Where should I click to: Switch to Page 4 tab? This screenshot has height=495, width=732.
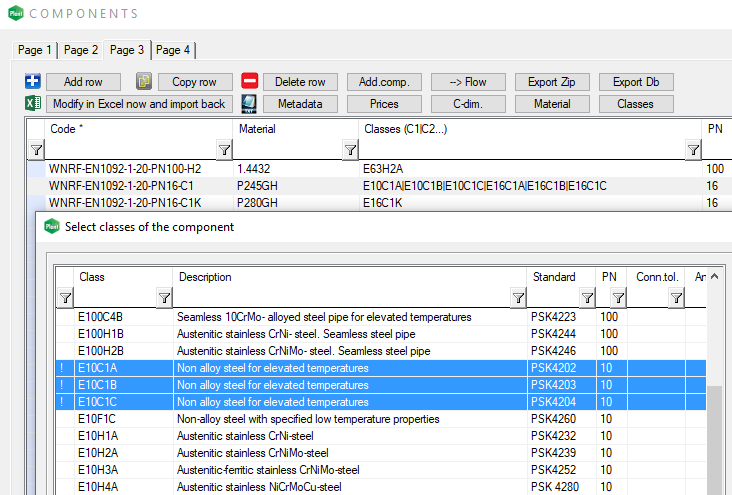click(x=173, y=50)
